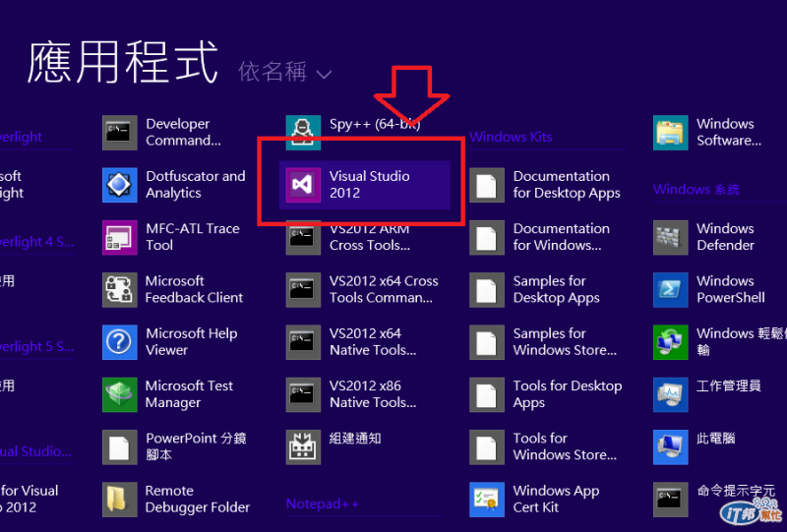The image size is (787, 532).
Task: Launch Visual Studio 2012 icon
Action: (303, 185)
